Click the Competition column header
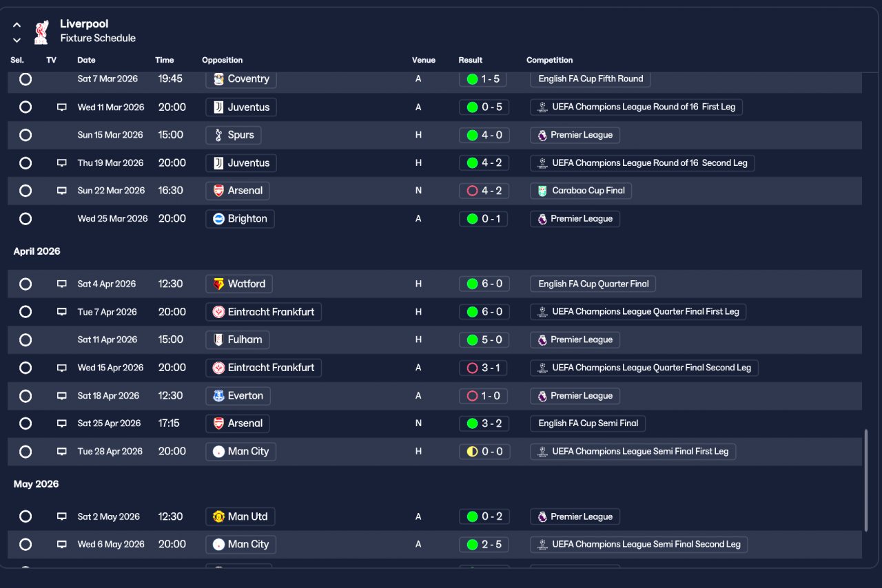The image size is (882, 588). coord(550,61)
